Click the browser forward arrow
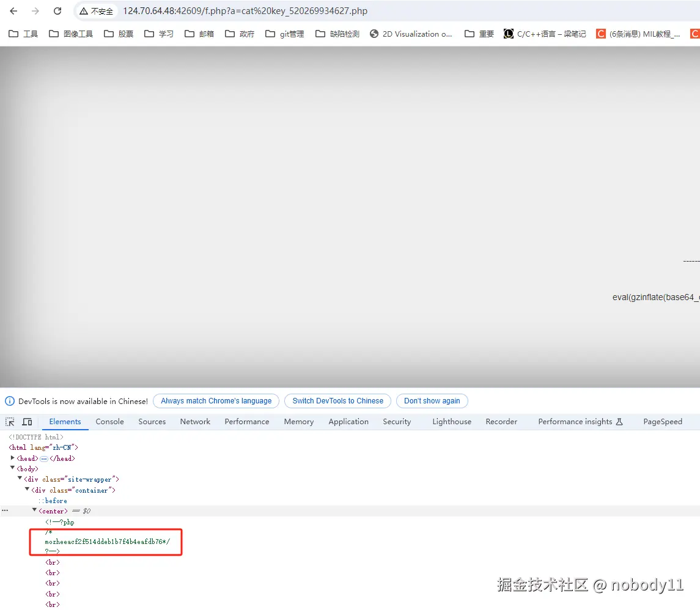Image resolution: width=700 pixels, height=610 pixels. 35,11
